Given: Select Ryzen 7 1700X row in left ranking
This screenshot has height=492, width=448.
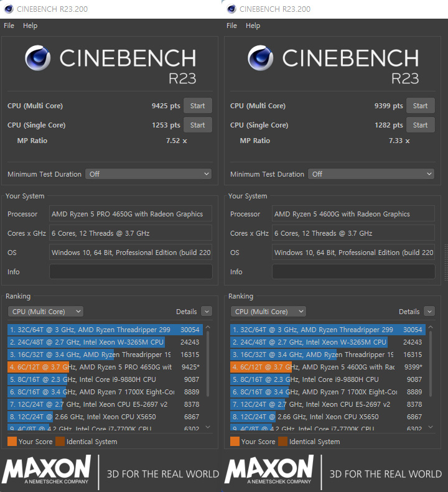Looking at the screenshot, I should (105, 392).
